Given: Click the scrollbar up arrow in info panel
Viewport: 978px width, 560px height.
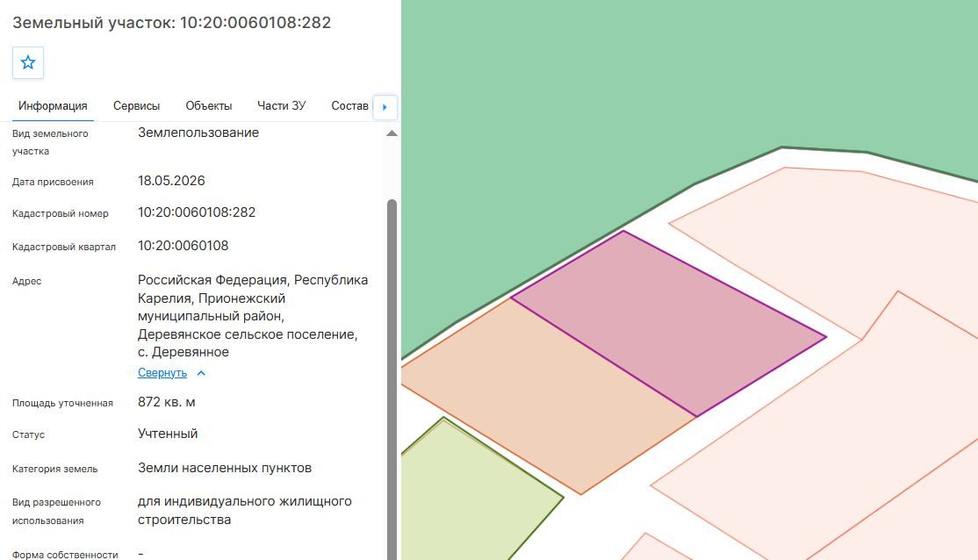Looking at the screenshot, I should click(392, 133).
